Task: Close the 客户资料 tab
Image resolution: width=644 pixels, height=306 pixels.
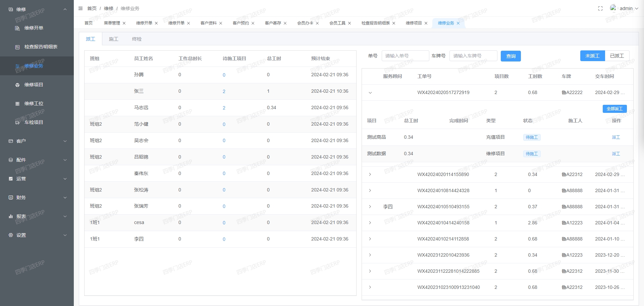Action: coord(221,23)
